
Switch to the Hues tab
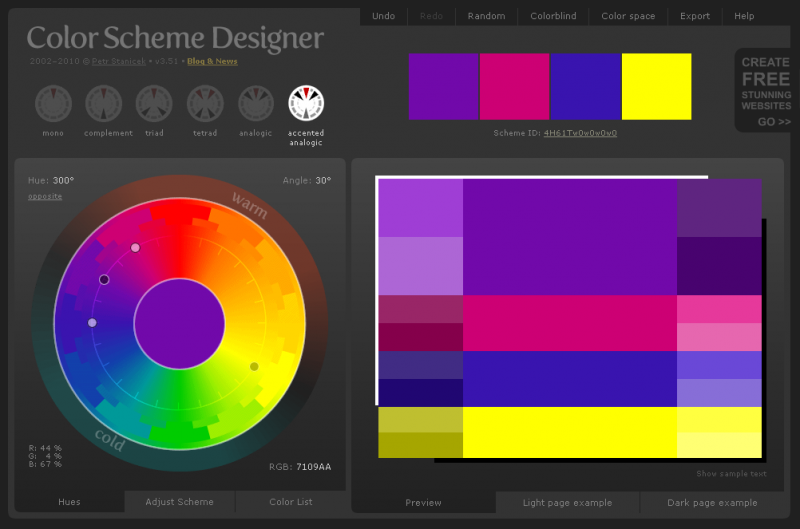click(69, 502)
